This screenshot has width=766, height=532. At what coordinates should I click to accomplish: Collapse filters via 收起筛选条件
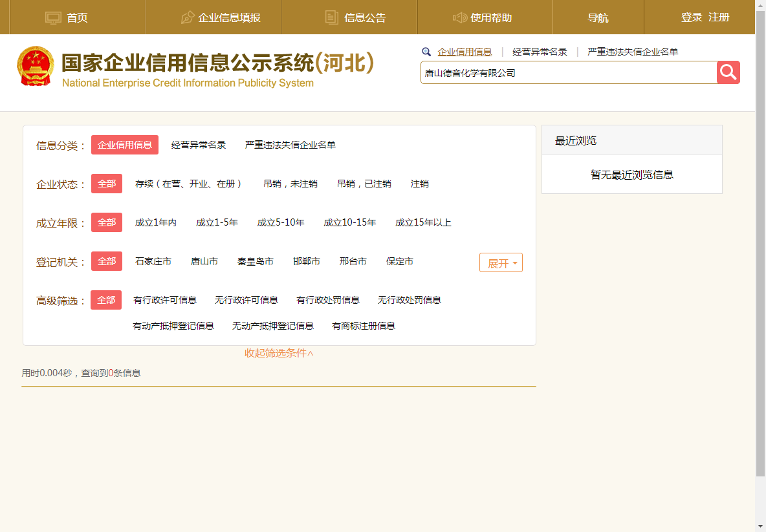(x=279, y=353)
